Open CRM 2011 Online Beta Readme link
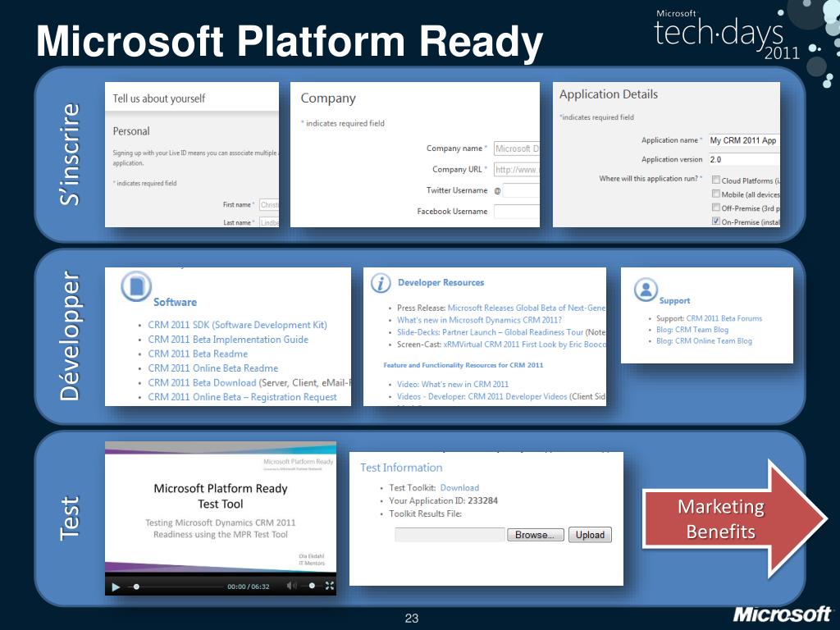The image size is (840, 630). point(213,368)
